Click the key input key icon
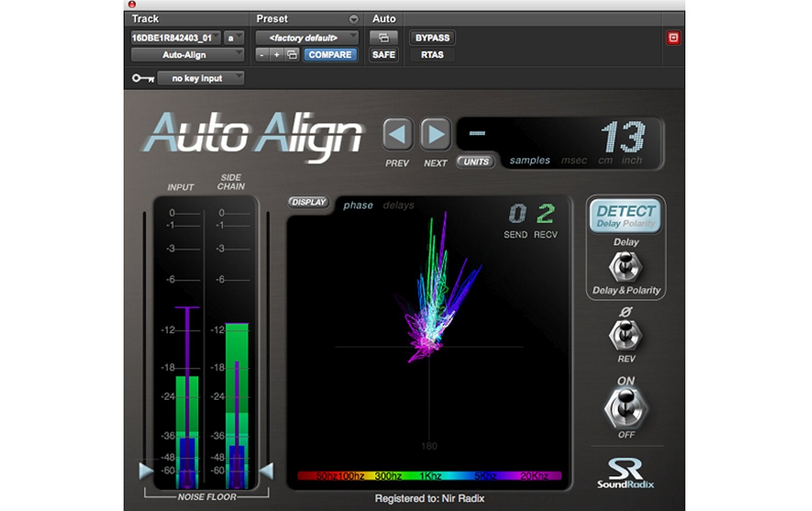This screenshot has width=812, height=511. tap(143, 78)
